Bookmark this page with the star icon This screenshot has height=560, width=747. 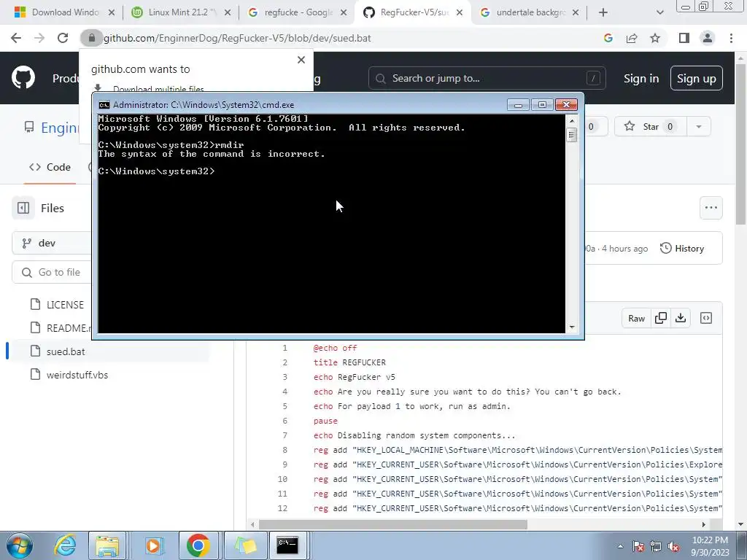click(655, 38)
